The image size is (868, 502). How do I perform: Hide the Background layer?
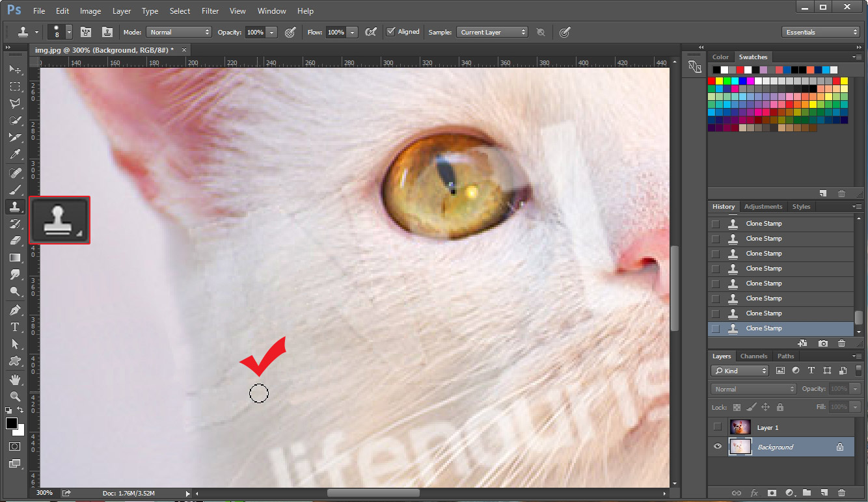(x=718, y=447)
